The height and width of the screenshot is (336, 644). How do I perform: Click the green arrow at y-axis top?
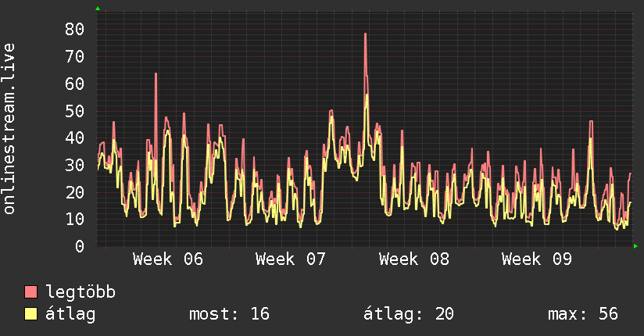click(x=98, y=9)
